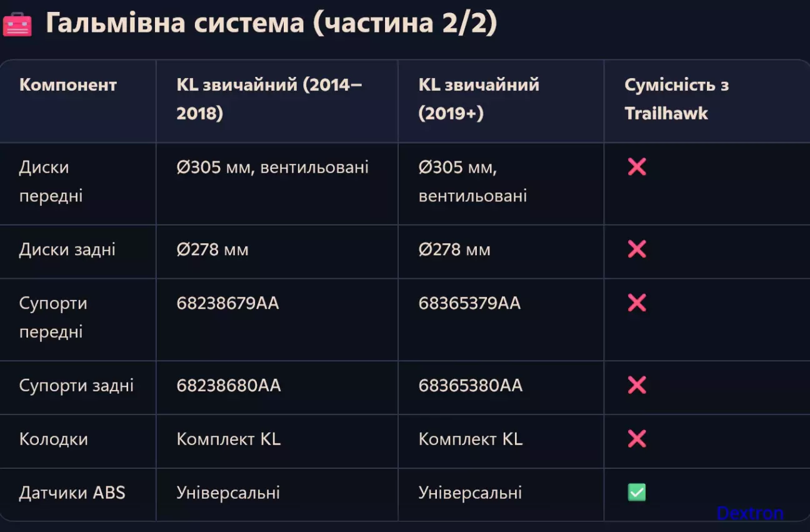
Task: Click the KL звичайний (2014–2018) column header
Action: click(x=269, y=99)
